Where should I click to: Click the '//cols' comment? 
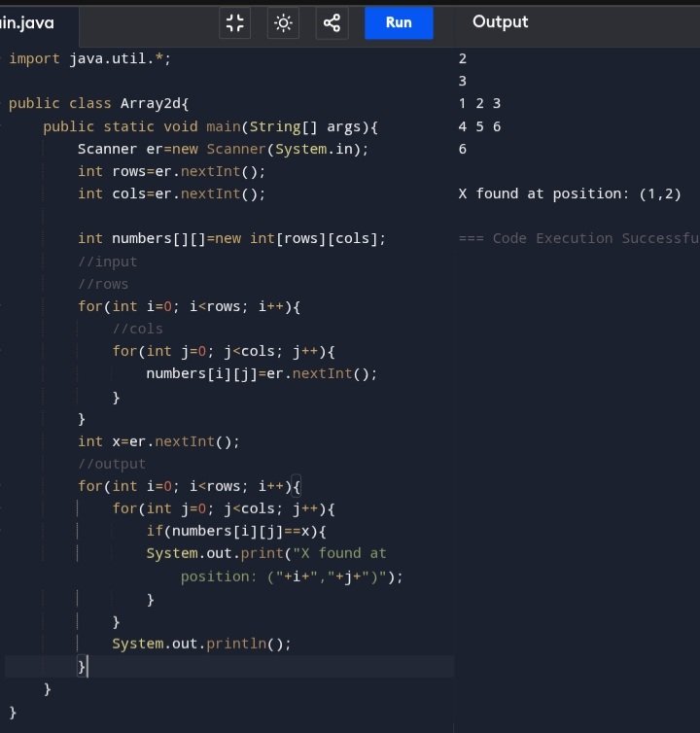point(137,330)
